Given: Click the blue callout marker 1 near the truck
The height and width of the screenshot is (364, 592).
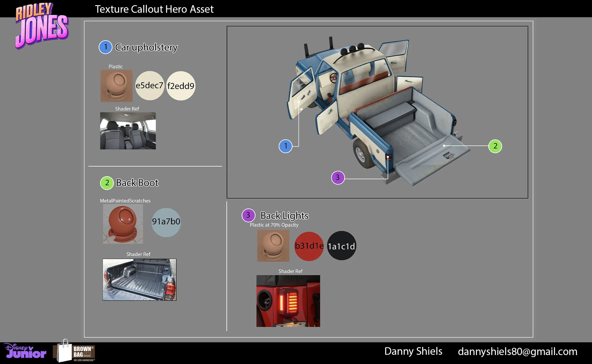Looking at the screenshot, I should (285, 146).
